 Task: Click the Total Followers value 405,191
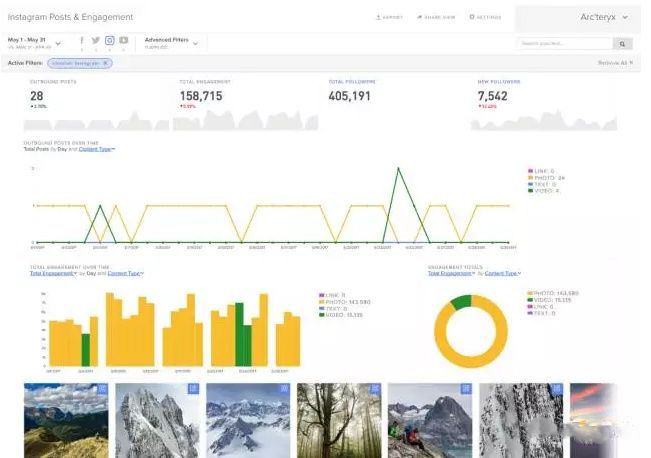[x=349, y=96]
